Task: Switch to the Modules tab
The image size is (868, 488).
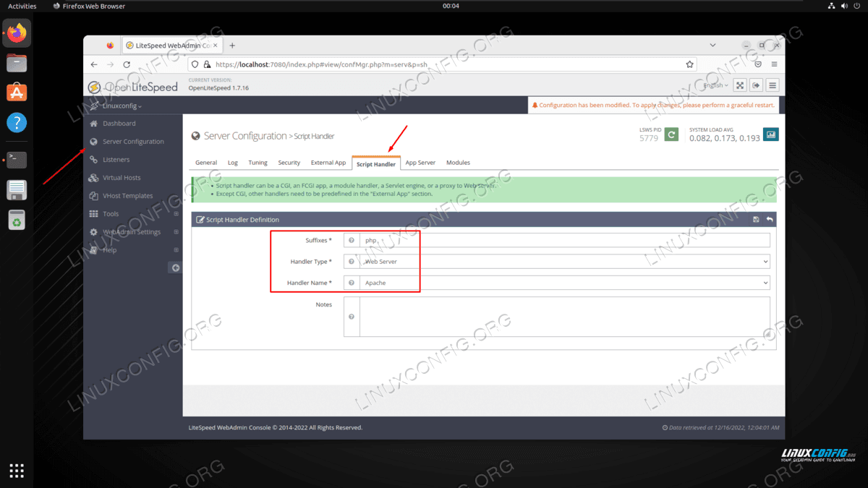Action: click(458, 163)
